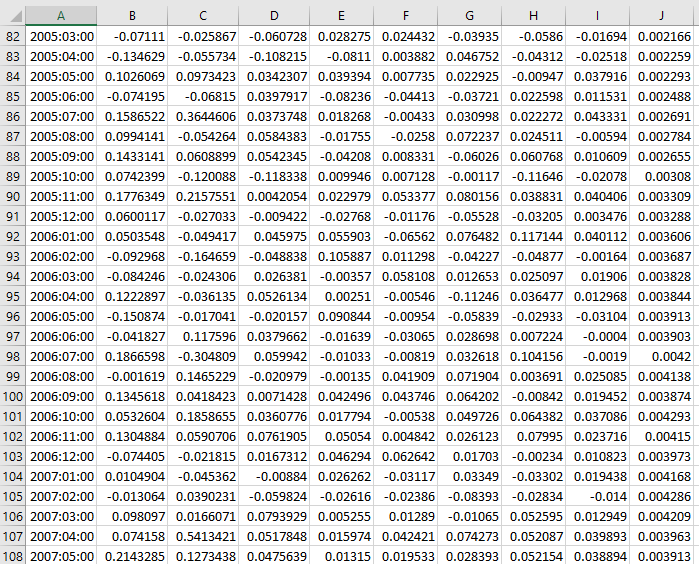Click cell with value 0.058108
This screenshot has height=564, width=699.
pyautogui.click(x=405, y=276)
